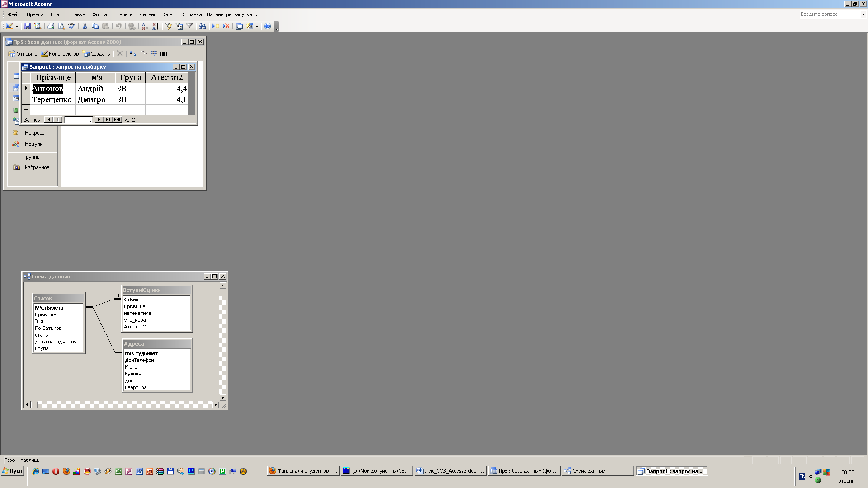868x488 pixels.
Task: Switch to 'Схема данных' taskbar button
Action: (x=598, y=471)
